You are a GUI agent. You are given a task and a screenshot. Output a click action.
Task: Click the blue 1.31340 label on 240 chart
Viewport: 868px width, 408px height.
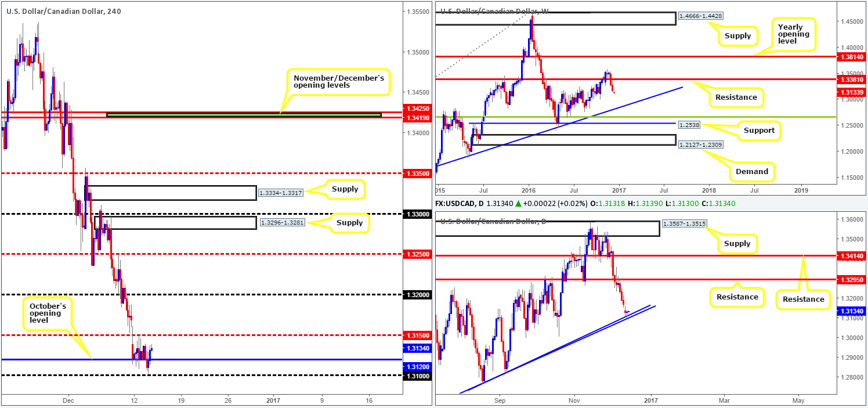pos(417,349)
